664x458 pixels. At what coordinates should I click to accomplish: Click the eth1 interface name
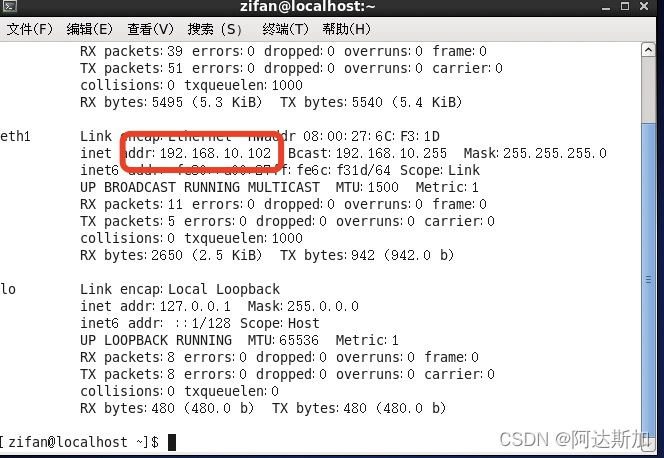[15, 136]
